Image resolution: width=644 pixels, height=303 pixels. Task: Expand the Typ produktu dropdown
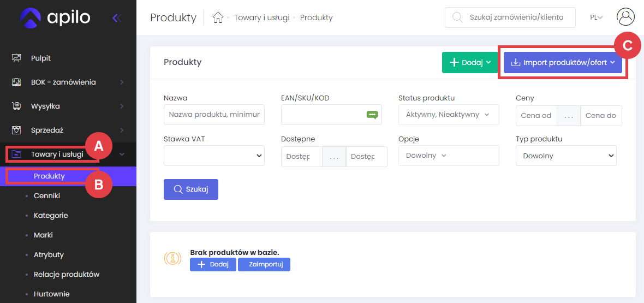pyautogui.click(x=565, y=156)
